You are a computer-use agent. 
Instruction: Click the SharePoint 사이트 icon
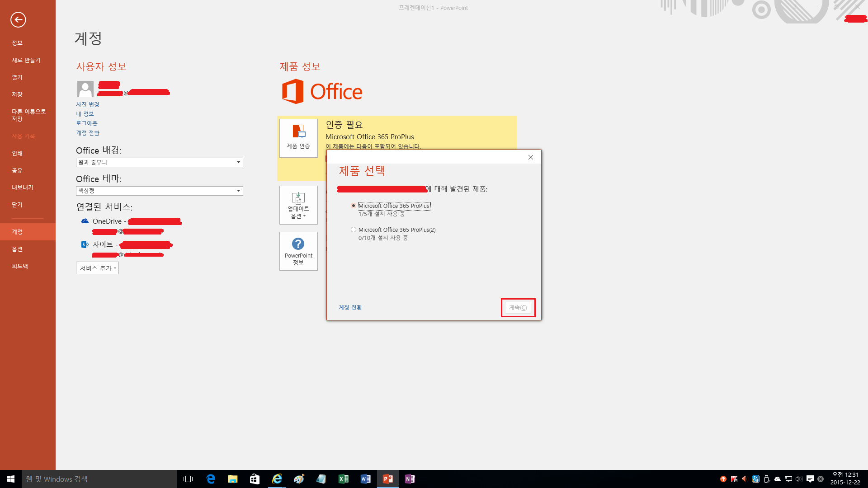click(85, 244)
